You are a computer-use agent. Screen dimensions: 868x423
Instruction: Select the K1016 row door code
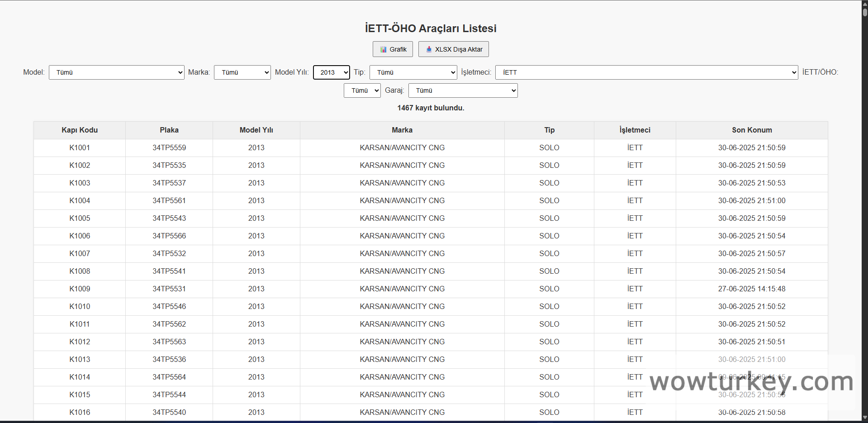click(x=80, y=413)
